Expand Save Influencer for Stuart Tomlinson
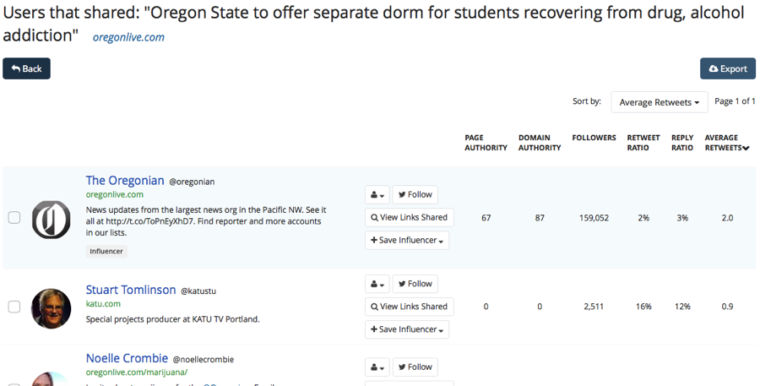This screenshot has width=760, height=386. [407, 329]
